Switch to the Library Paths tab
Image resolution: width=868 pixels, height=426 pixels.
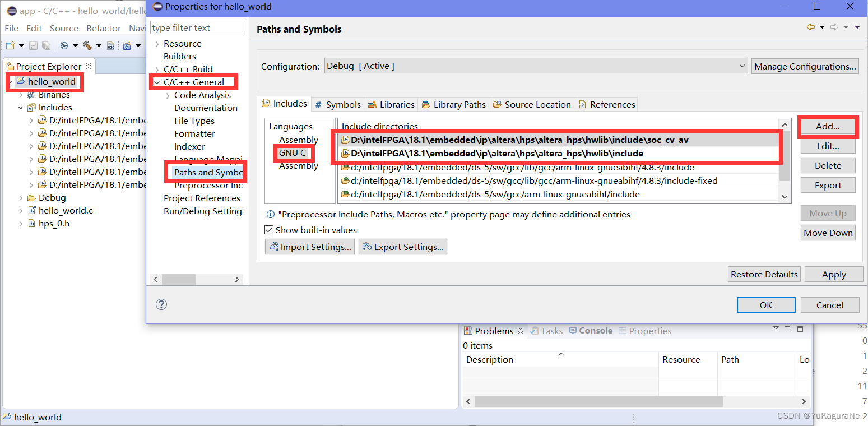[x=453, y=104]
